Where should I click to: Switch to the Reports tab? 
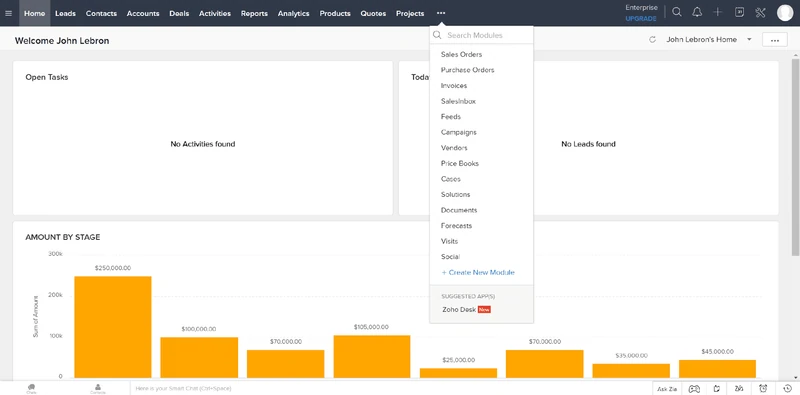254,13
